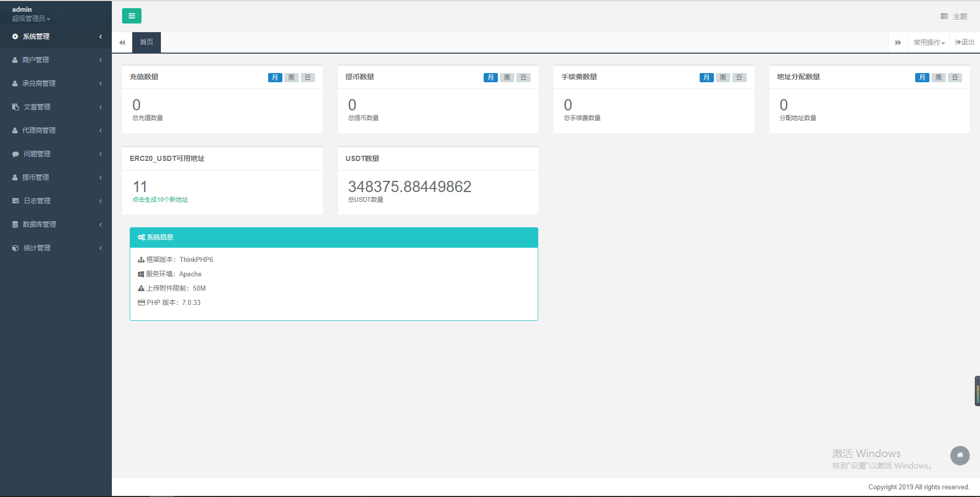This screenshot has height=497, width=980.
Task: Open the 日志管理 menu
Action: pos(56,201)
